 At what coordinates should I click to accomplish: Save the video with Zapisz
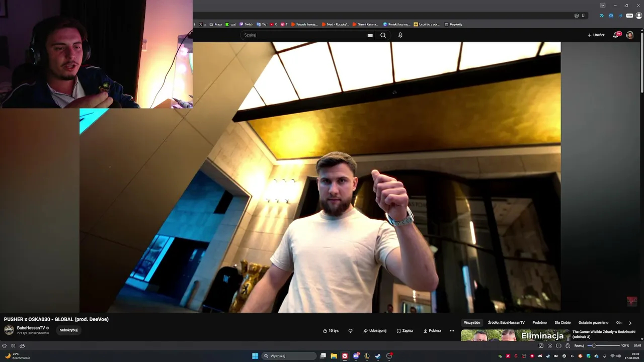[405, 331]
